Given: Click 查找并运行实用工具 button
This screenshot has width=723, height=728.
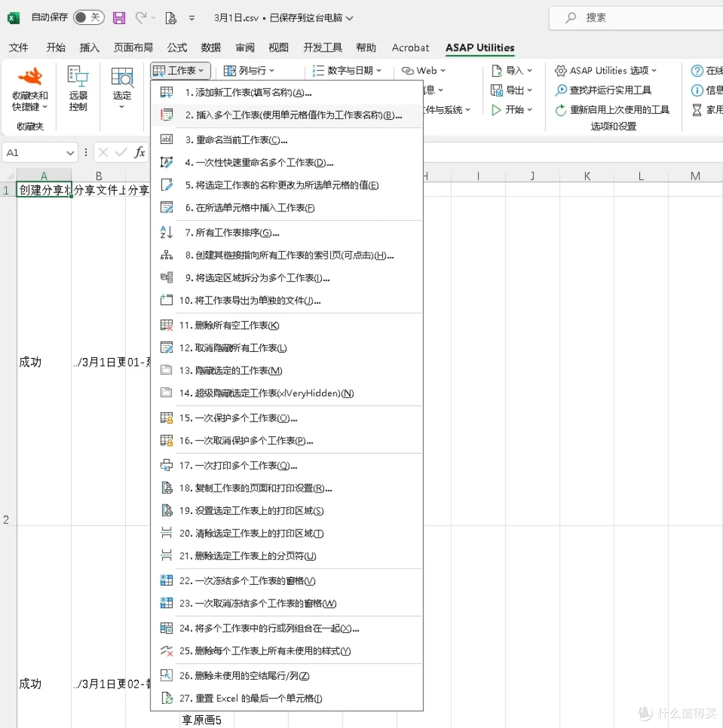Looking at the screenshot, I should coord(603,90).
